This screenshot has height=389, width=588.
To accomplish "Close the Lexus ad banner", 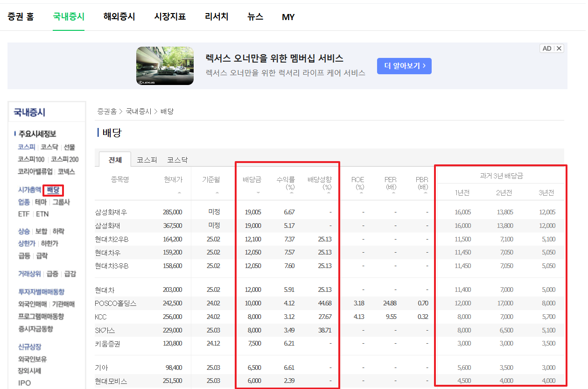I will (558, 48).
